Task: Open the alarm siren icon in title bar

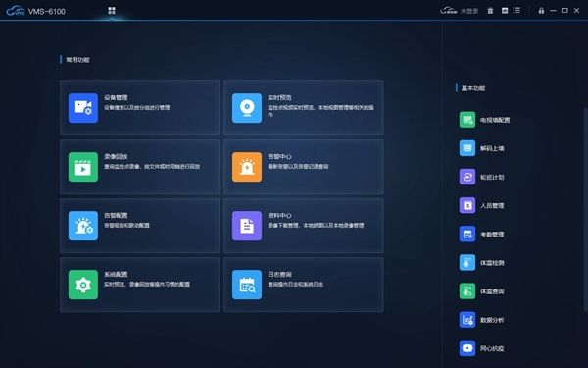Action: coord(490,11)
